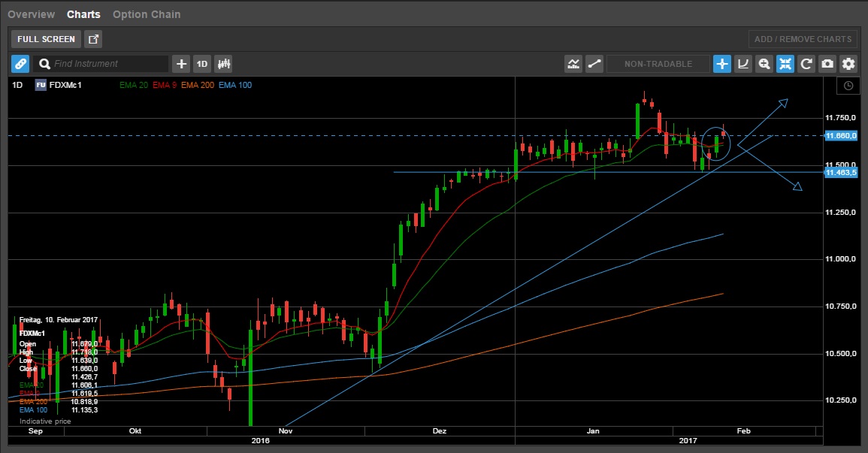Open the chart indicators icon
The height and width of the screenshot is (453, 868).
[x=573, y=64]
